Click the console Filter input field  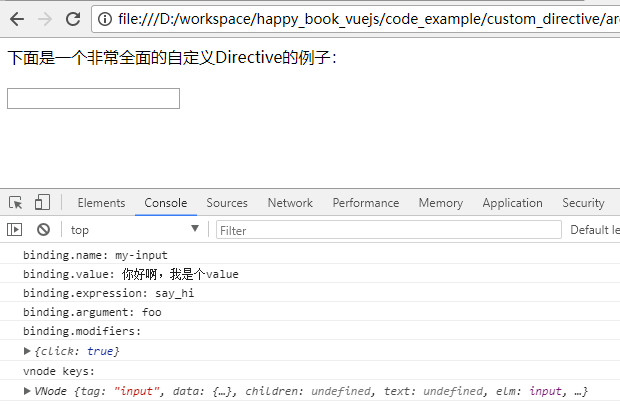tap(388, 230)
